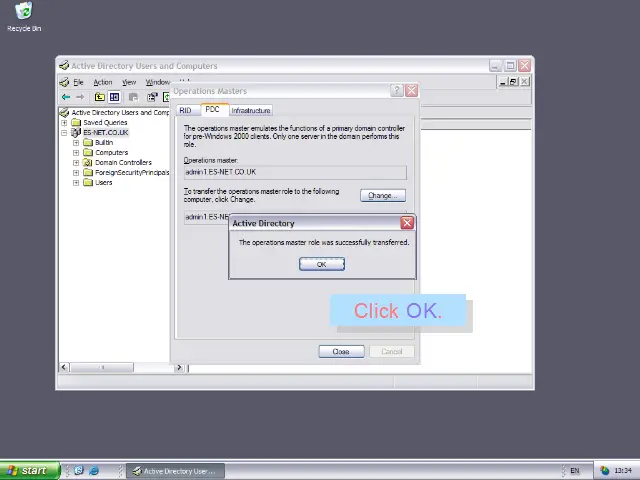Select Active Directory Users and Computers root node

[x=120, y=112]
